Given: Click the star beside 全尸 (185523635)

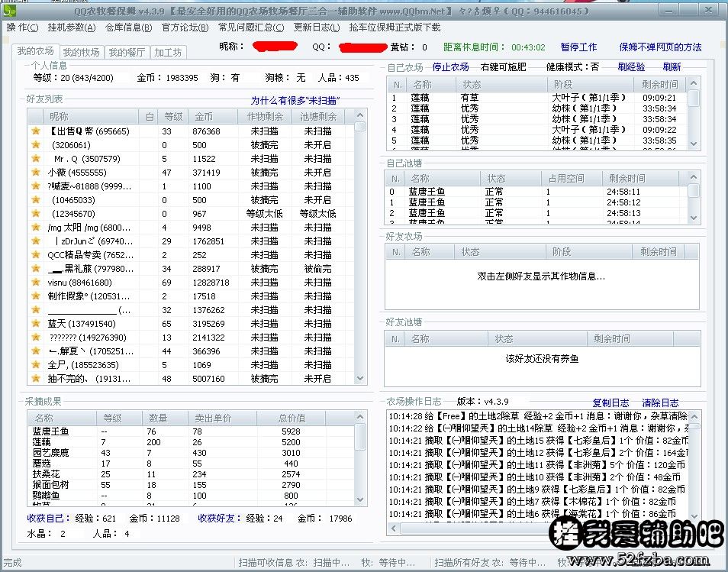Looking at the screenshot, I should 36,365.
